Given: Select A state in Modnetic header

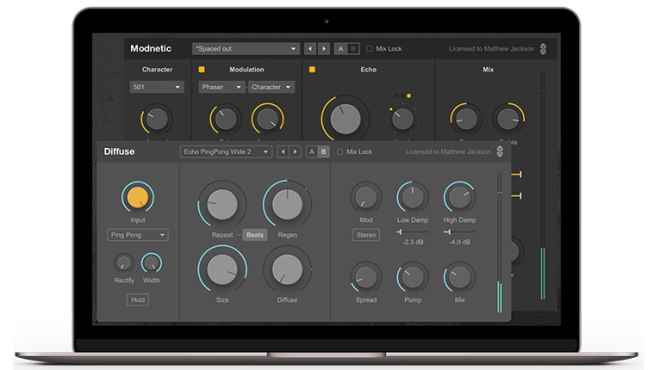Looking at the screenshot, I should click(x=341, y=49).
